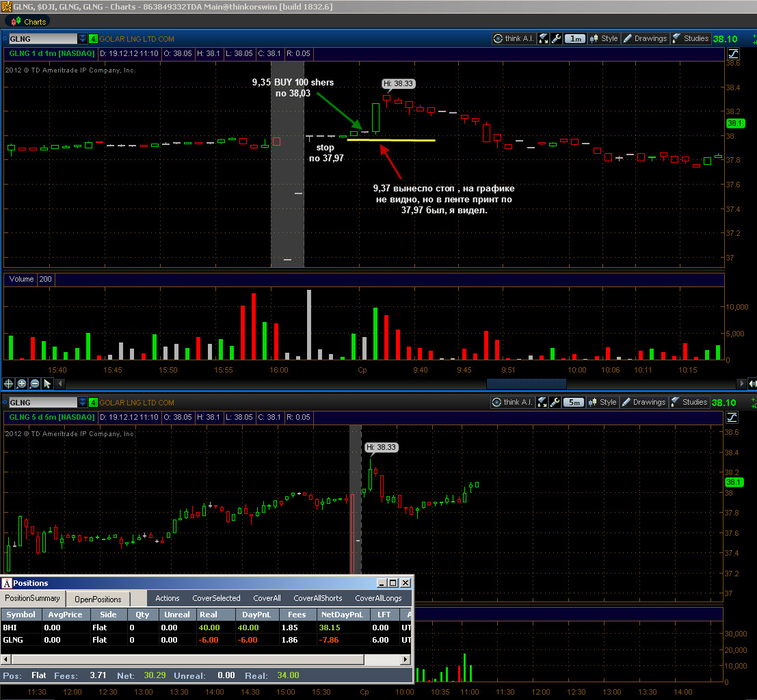Image resolution: width=757 pixels, height=700 pixels.
Task: Click the blue link dot beside the bottom GLNG field
Action: [x=5, y=402]
